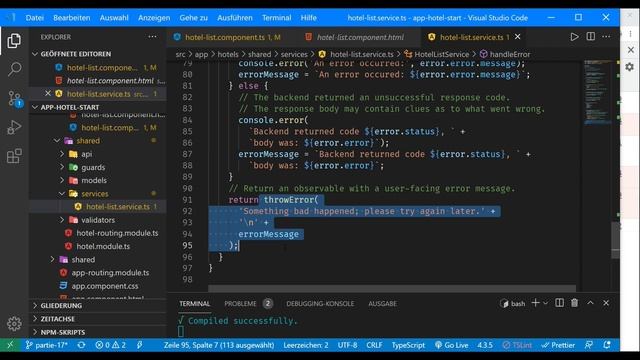Open the Anzeigen menu
Image resolution: width=640 pixels, height=360 pixels.
pyautogui.click(x=154, y=18)
